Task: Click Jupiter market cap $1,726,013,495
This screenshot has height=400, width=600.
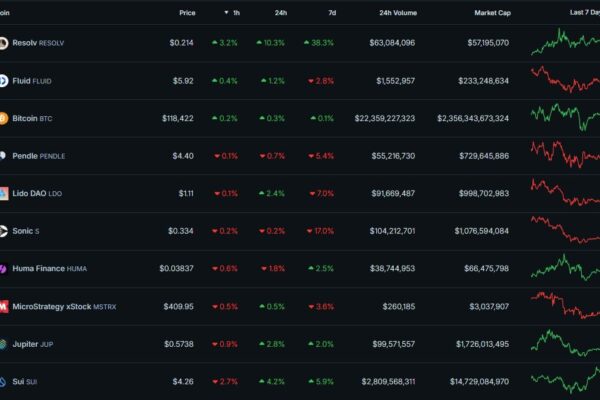Action: 483,344
